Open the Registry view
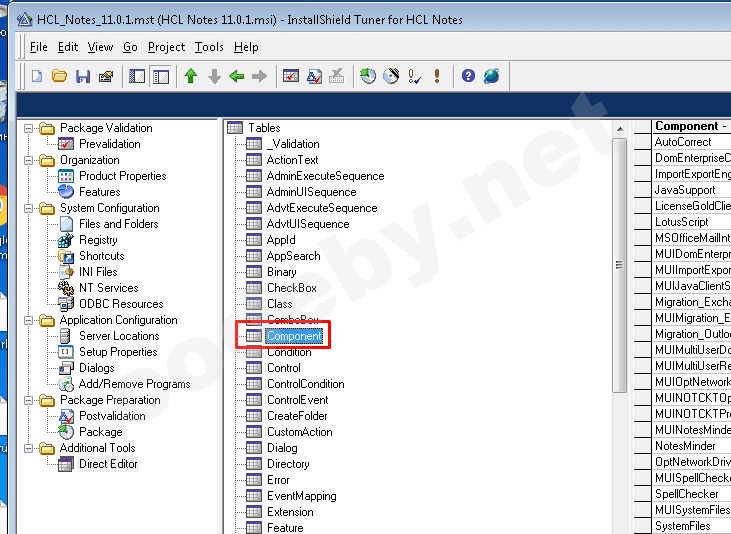This screenshot has height=534, width=731. coord(98,240)
